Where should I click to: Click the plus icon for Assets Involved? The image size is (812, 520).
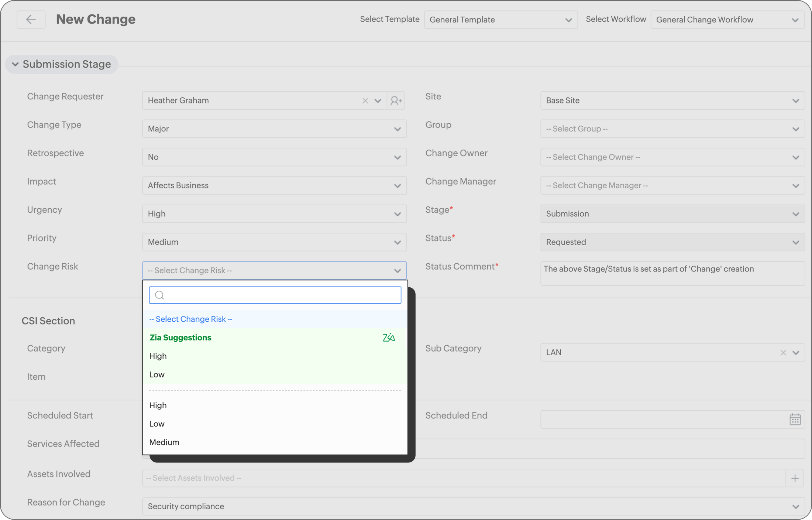(x=795, y=478)
